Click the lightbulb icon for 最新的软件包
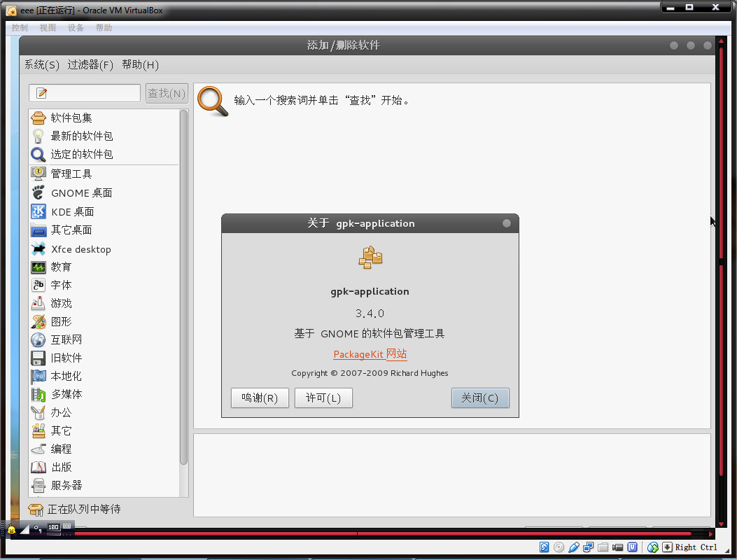737x560 pixels. (38, 136)
